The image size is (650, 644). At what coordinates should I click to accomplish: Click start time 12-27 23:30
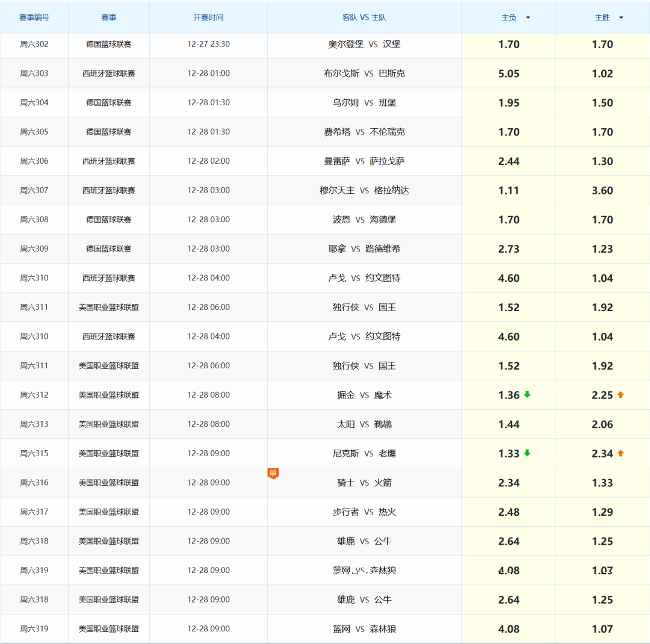(208, 44)
